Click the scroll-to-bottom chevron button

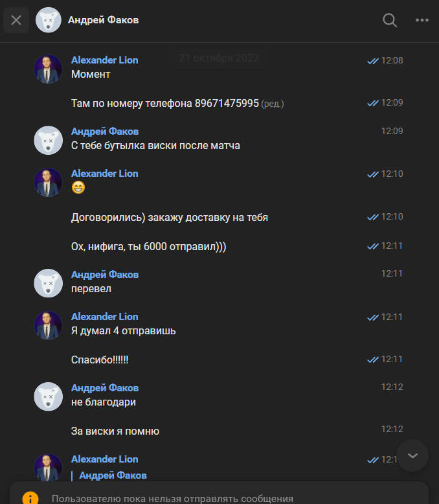[412, 455]
